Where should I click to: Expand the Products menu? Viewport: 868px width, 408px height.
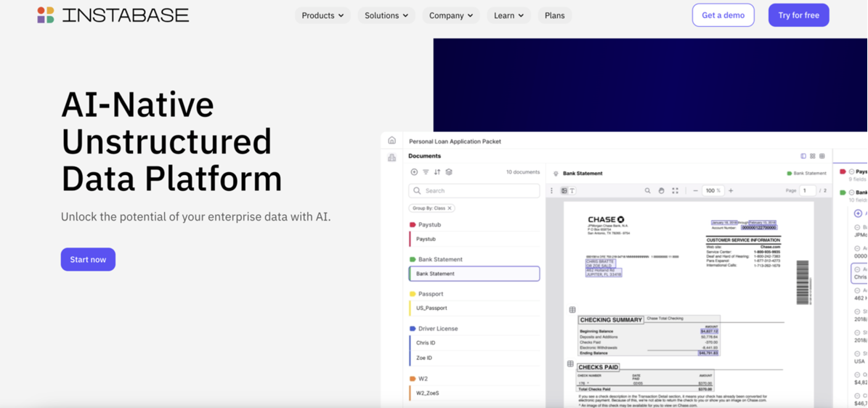(323, 15)
